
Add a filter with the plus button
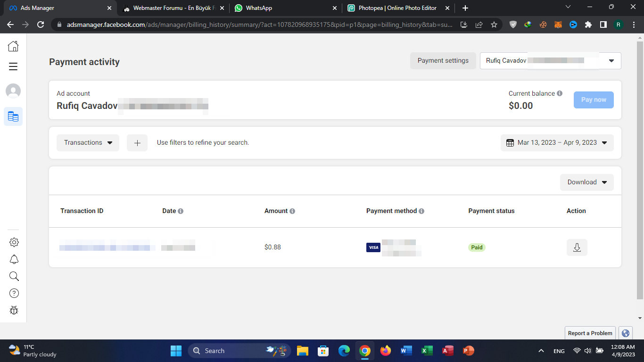pyautogui.click(x=137, y=143)
